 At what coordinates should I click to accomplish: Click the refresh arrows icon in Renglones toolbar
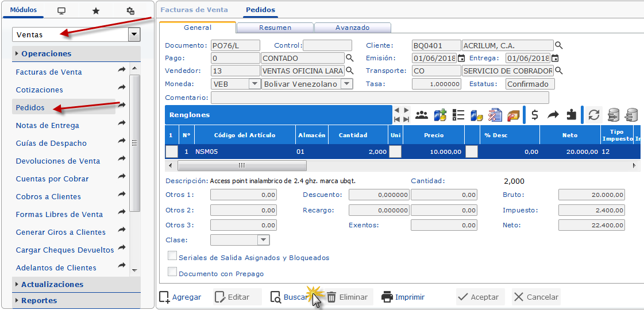[x=593, y=115]
